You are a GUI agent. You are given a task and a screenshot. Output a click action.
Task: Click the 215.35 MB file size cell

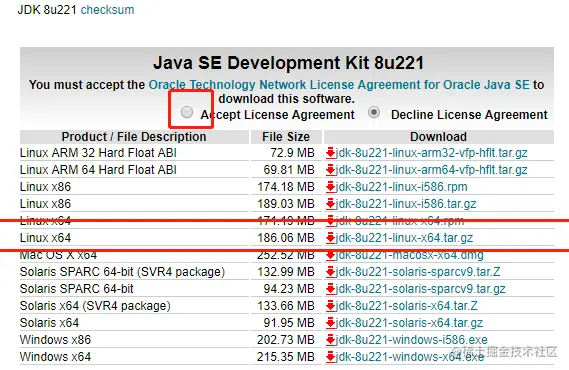point(286,357)
